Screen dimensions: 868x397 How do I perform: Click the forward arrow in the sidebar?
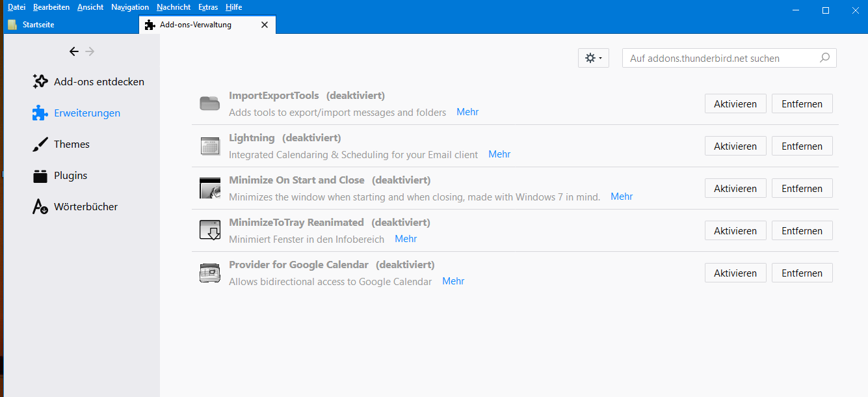point(90,51)
